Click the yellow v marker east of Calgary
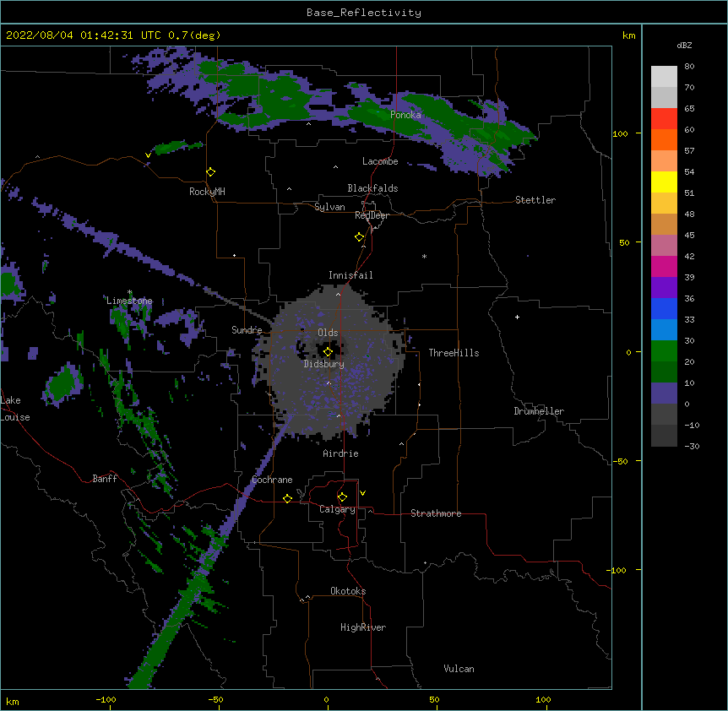This screenshot has height=711, width=728. (362, 493)
